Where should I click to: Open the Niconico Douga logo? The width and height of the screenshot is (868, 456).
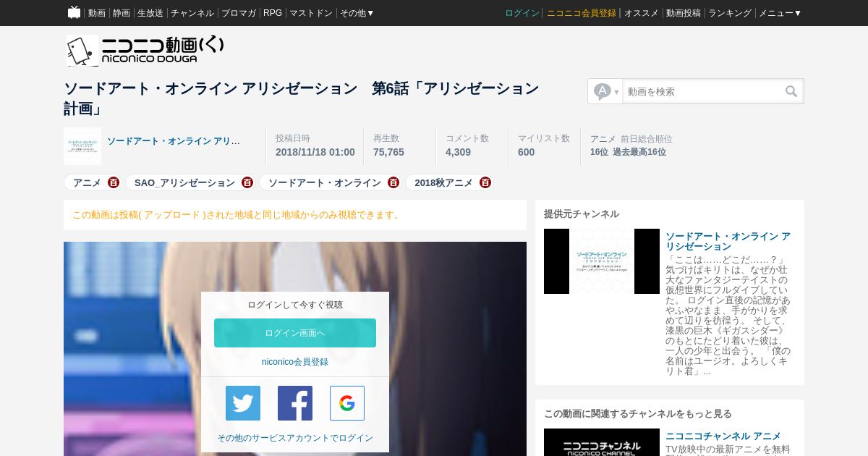tap(145, 51)
